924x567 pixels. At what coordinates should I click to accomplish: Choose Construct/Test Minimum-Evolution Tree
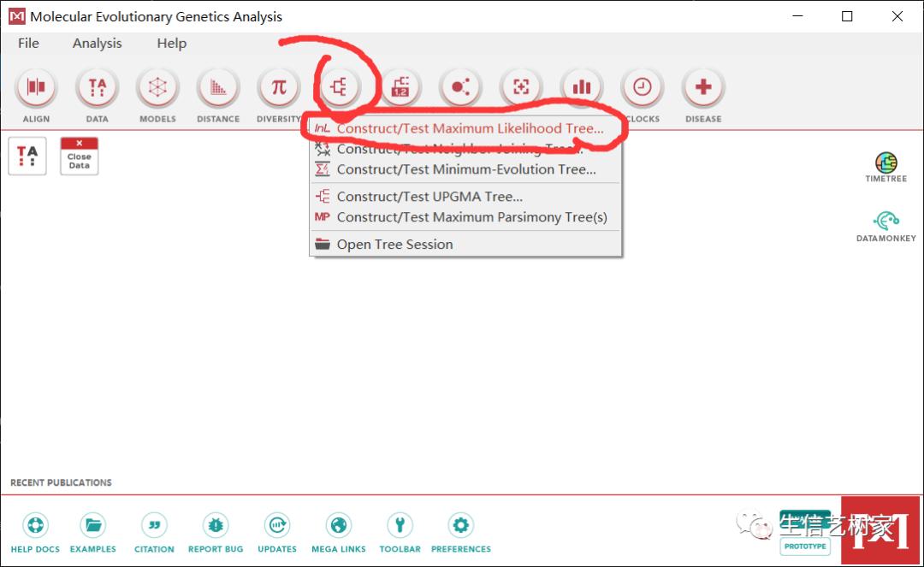[465, 169]
